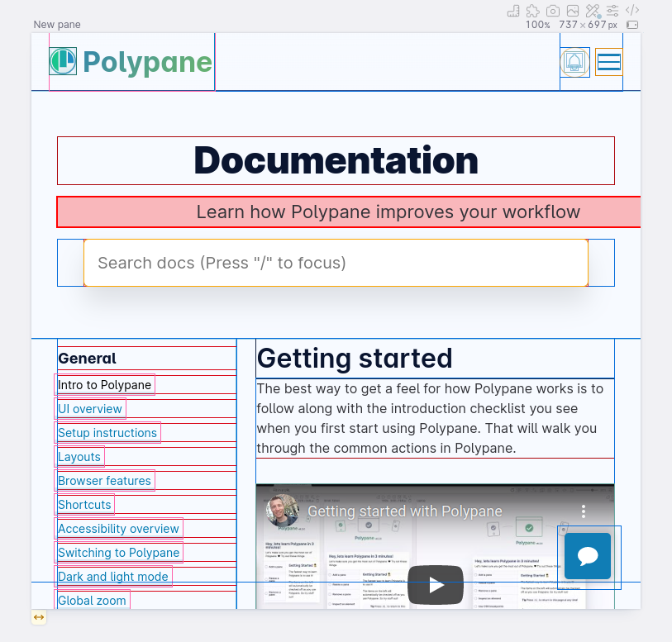Image resolution: width=672 pixels, height=642 pixels.
Task: Open the Browser features link
Action: (x=105, y=481)
